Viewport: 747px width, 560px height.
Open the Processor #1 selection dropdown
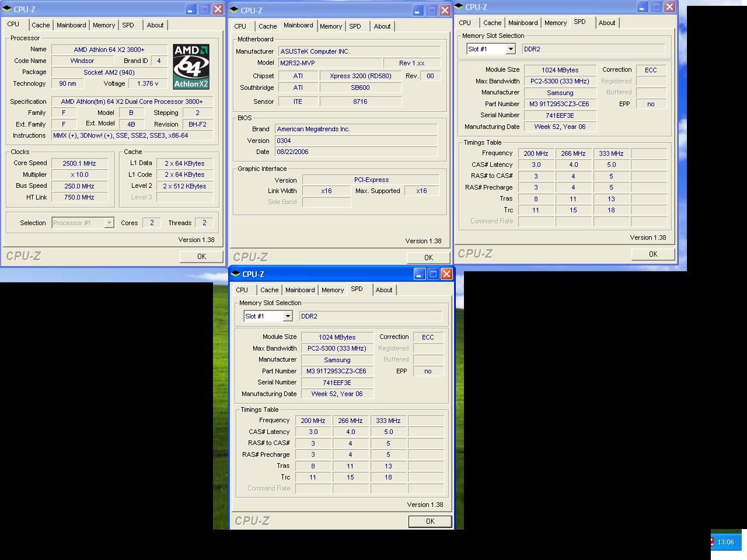coord(109,223)
